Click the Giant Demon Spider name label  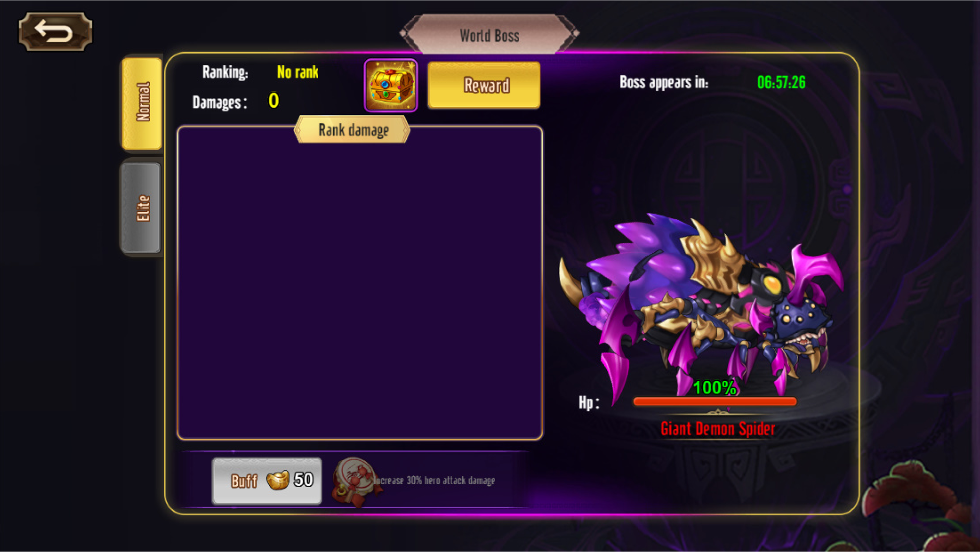click(718, 429)
